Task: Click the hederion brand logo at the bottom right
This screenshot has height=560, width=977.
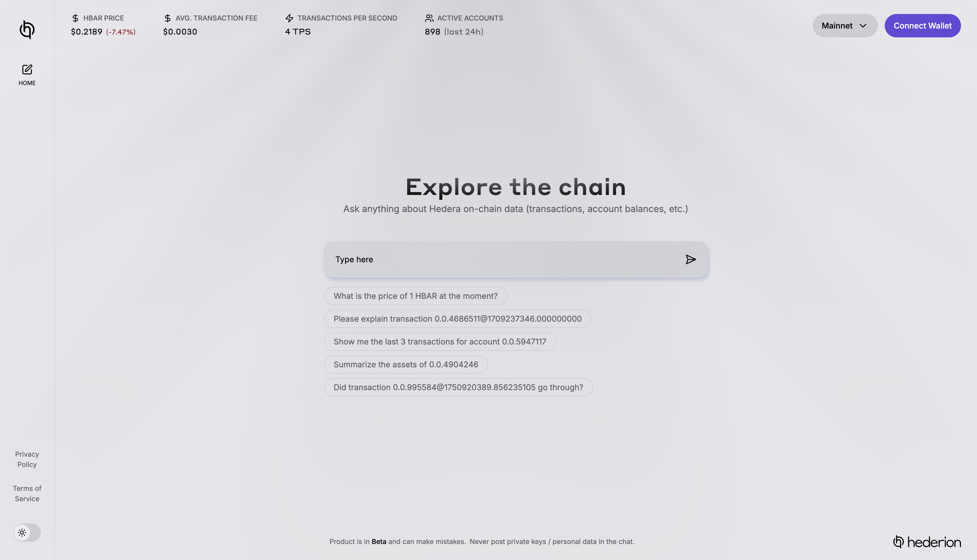Action: pos(926,542)
